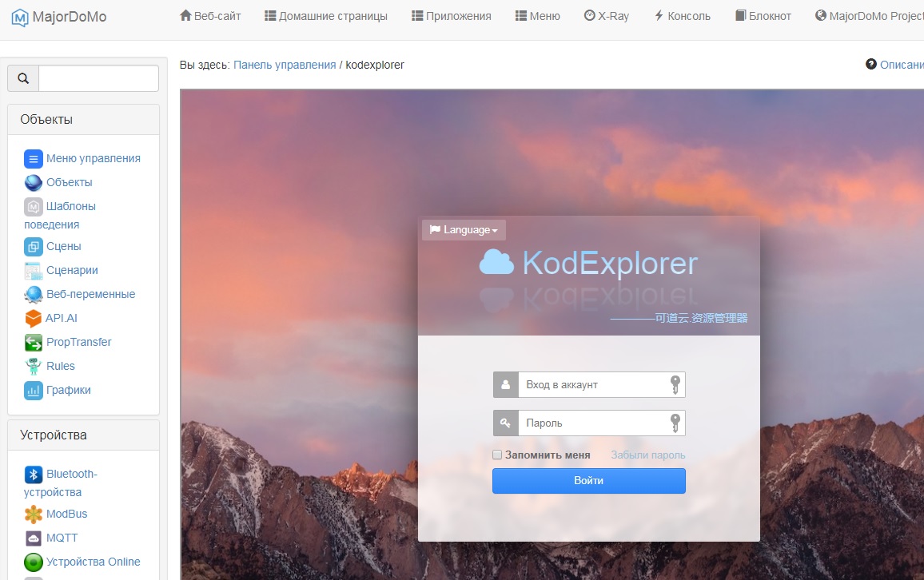
Task: Click the Объекты globe icon
Action: point(33,182)
